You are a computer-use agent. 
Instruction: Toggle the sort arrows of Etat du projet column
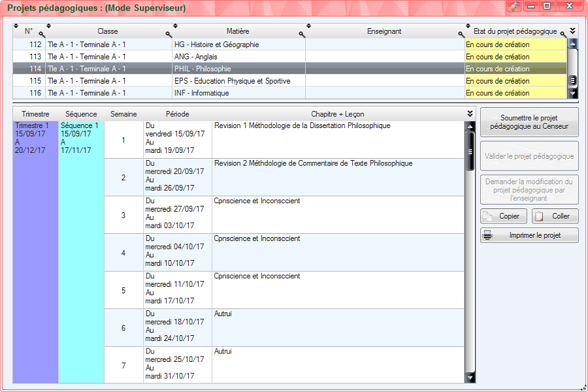point(468,26)
